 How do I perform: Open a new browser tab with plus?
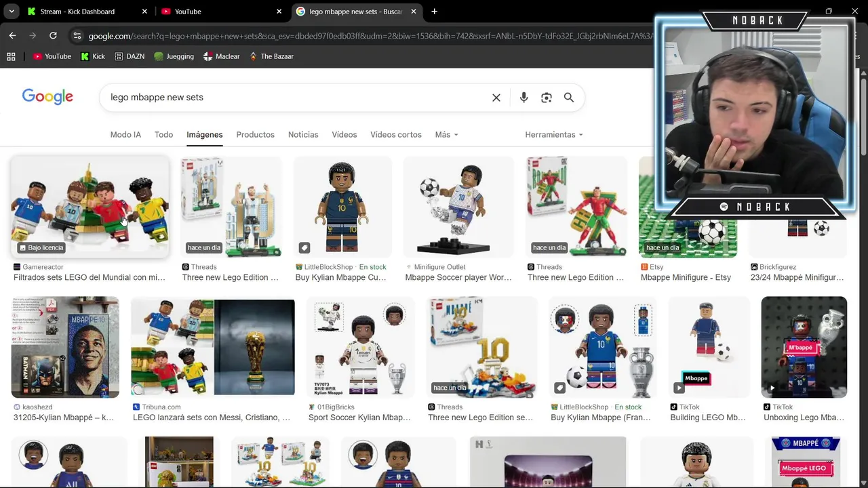click(x=434, y=12)
